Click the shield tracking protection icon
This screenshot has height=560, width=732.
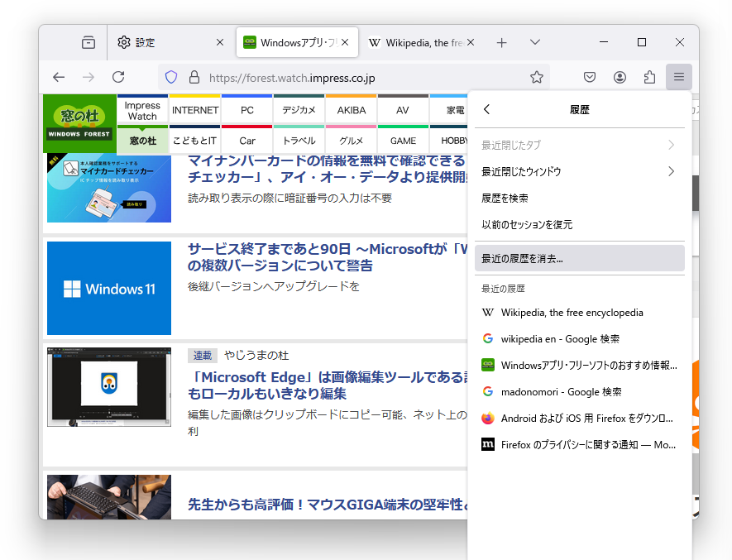[171, 77]
